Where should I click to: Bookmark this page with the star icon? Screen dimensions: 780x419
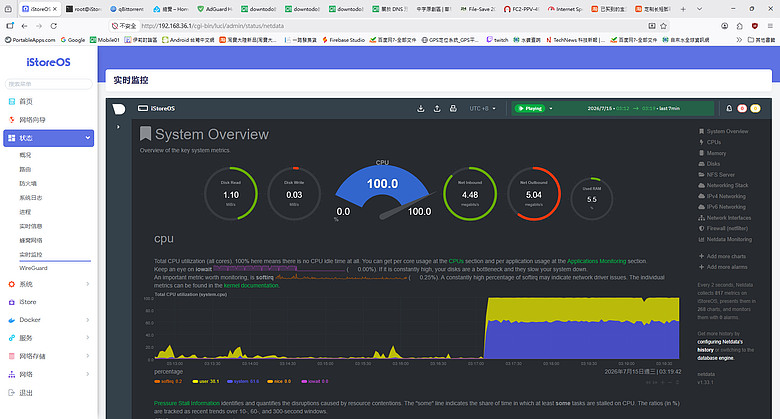[x=663, y=26]
